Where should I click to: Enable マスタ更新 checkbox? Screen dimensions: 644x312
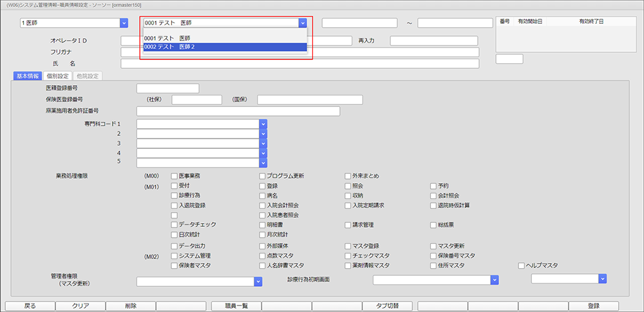tap(433, 246)
